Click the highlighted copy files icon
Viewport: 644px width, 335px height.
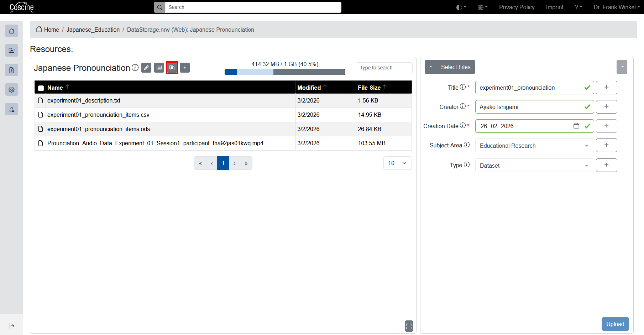(x=172, y=68)
